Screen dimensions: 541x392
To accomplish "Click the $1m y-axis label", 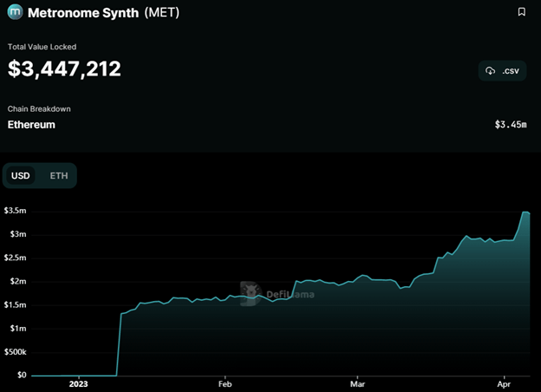I will [18, 328].
